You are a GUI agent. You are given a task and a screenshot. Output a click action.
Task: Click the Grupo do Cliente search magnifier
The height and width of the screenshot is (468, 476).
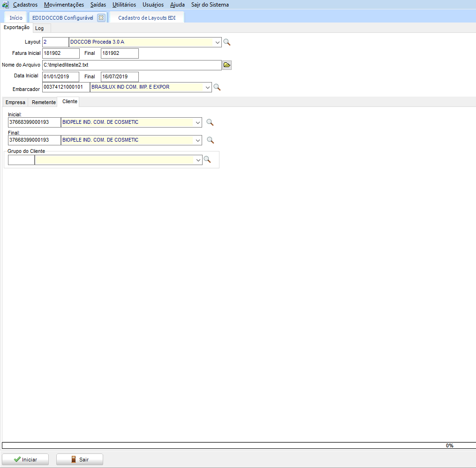click(x=207, y=159)
